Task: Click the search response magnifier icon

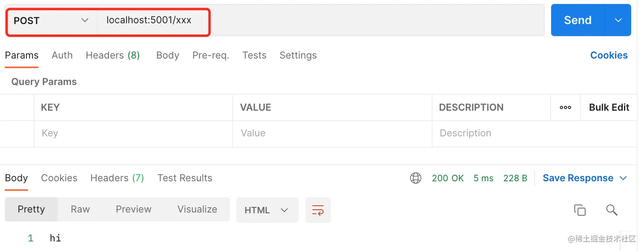Action: tap(612, 210)
